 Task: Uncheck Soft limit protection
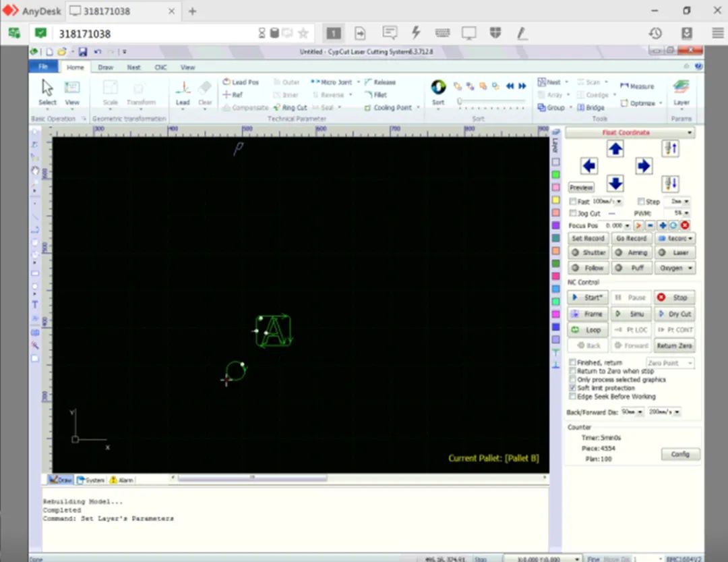(x=572, y=388)
